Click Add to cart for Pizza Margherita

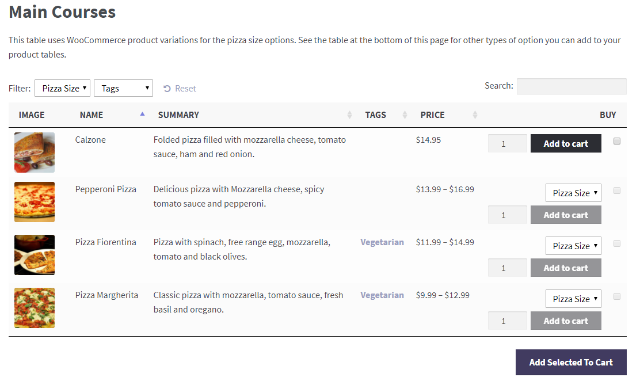[566, 321]
